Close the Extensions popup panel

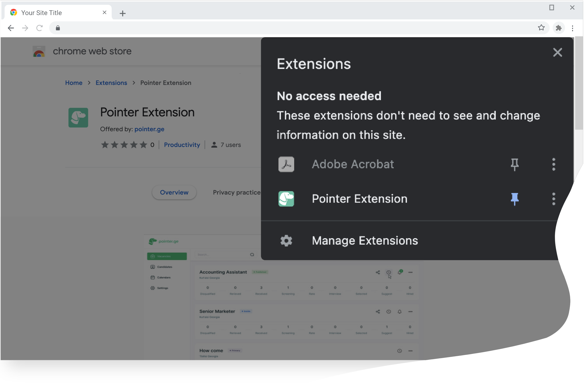tap(558, 52)
